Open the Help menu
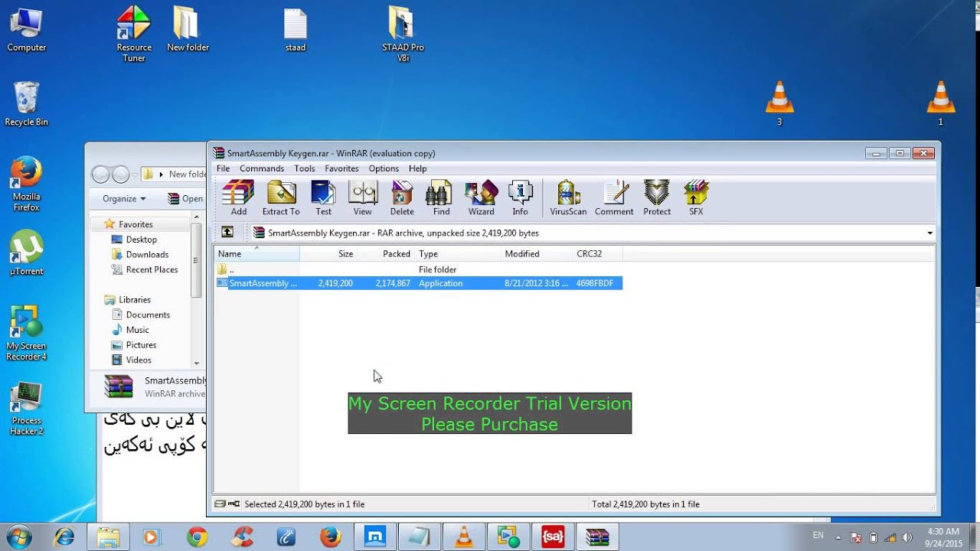Image resolution: width=980 pixels, height=551 pixels. click(417, 168)
